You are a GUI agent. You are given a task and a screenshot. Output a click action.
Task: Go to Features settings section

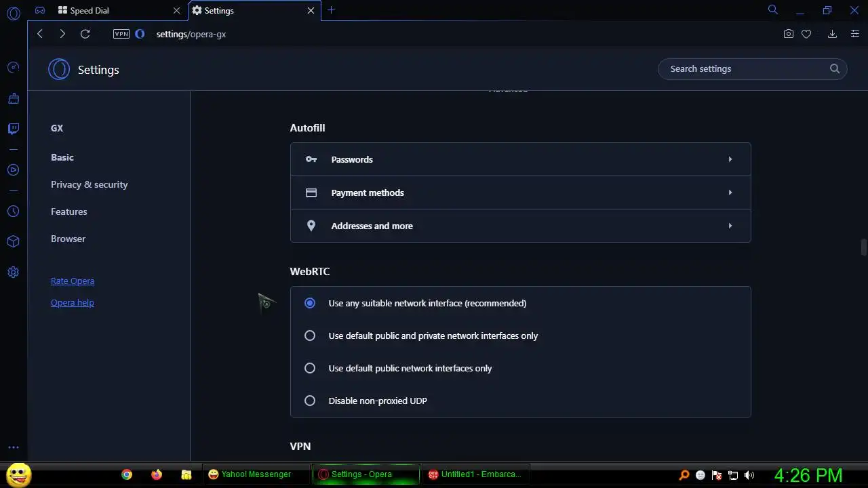click(x=68, y=211)
